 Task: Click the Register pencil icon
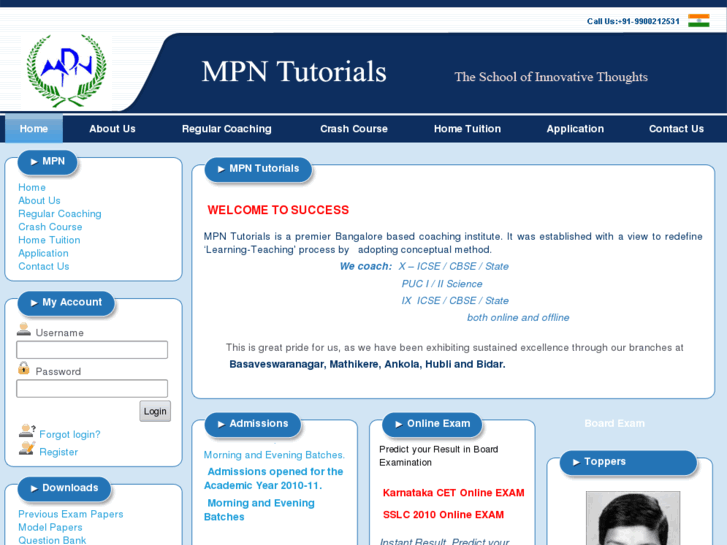click(x=27, y=448)
